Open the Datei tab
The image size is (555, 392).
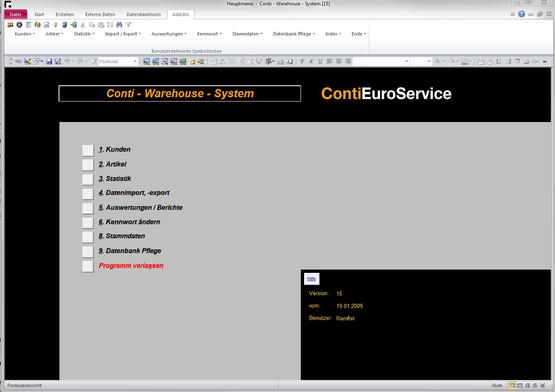(x=16, y=14)
